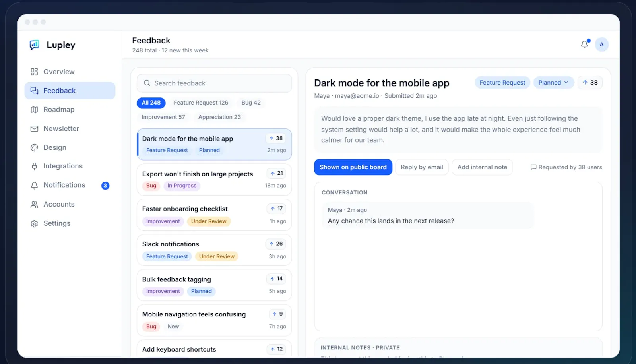Open the Bulk feedback tagging item
Image resolution: width=636 pixels, height=364 pixels.
coord(214,285)
